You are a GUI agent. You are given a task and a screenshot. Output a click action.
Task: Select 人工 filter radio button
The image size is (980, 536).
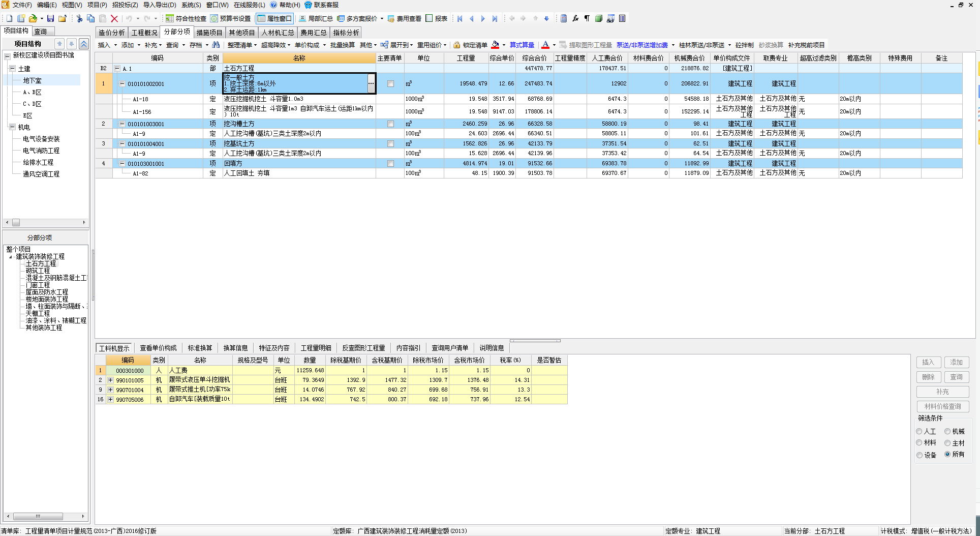click(919, 431)
